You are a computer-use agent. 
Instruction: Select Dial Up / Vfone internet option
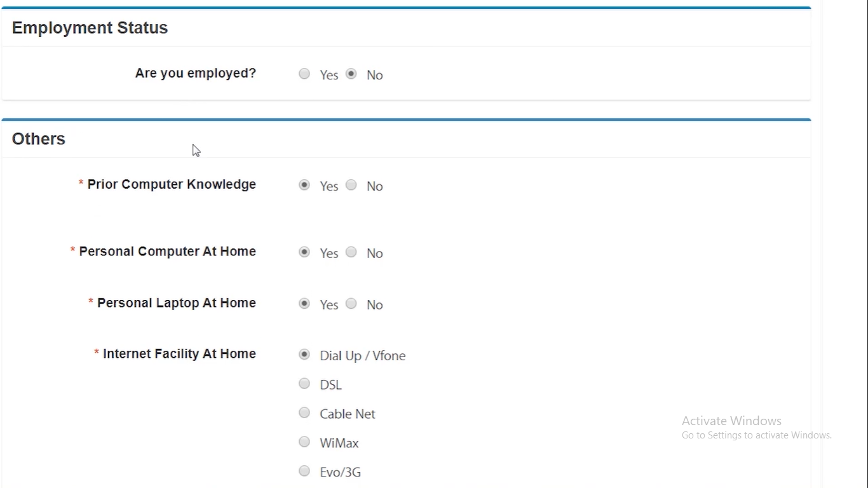(304, 355)
